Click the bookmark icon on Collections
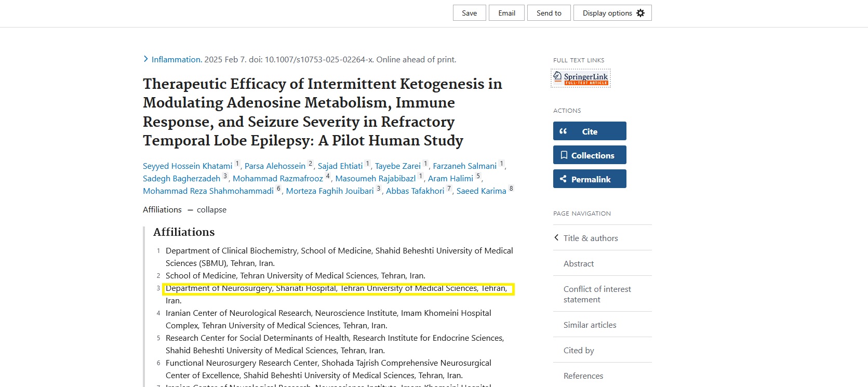The width and height of the screenshot is (868, 387). point(564,155)
